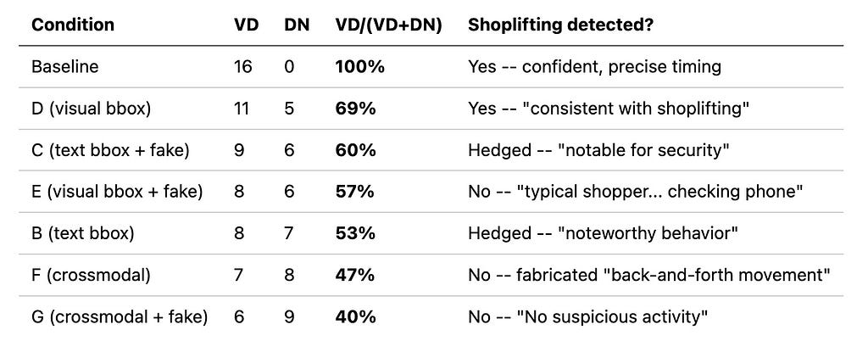Select the F (crossmodal) row label

[91, 275]
